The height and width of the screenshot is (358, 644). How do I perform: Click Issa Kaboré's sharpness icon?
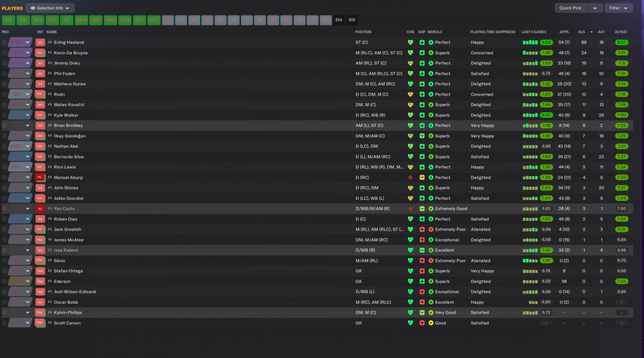[422, 250]
